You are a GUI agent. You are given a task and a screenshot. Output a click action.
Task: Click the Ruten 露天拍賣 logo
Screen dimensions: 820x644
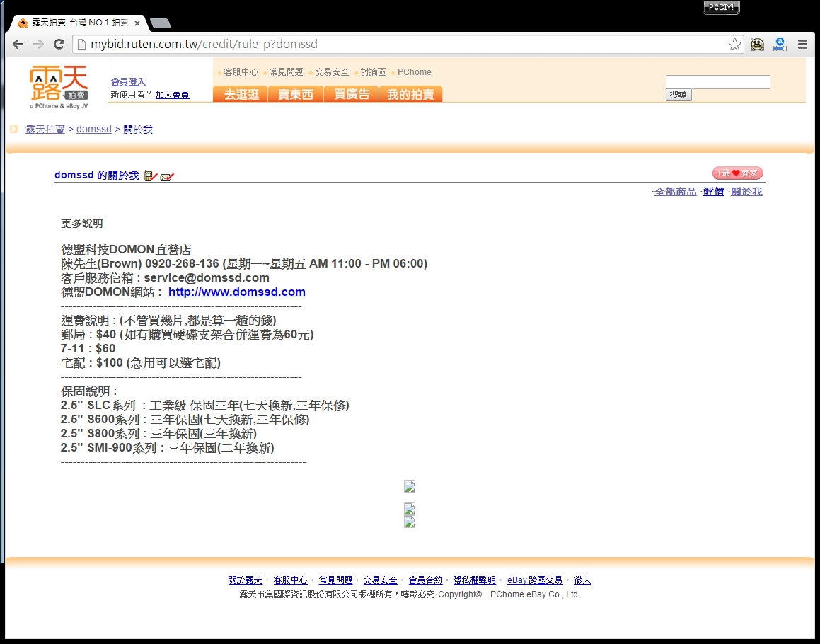(x=59, y=87)
